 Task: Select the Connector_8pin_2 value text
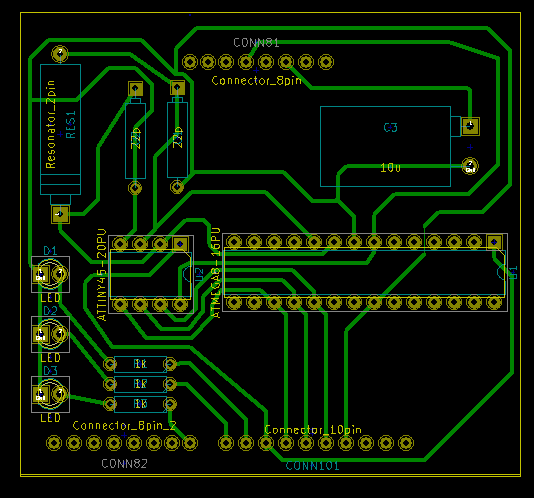124,426
